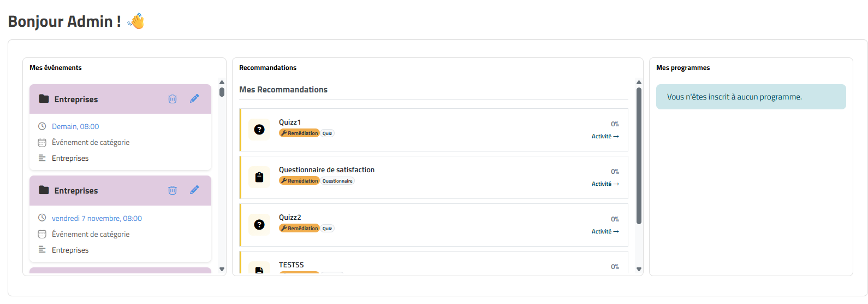Click the Quizz1 recommendation title

point(290,122)
